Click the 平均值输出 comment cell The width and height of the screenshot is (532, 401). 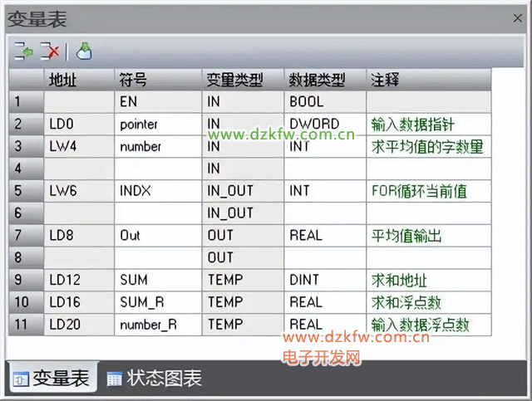428,236
